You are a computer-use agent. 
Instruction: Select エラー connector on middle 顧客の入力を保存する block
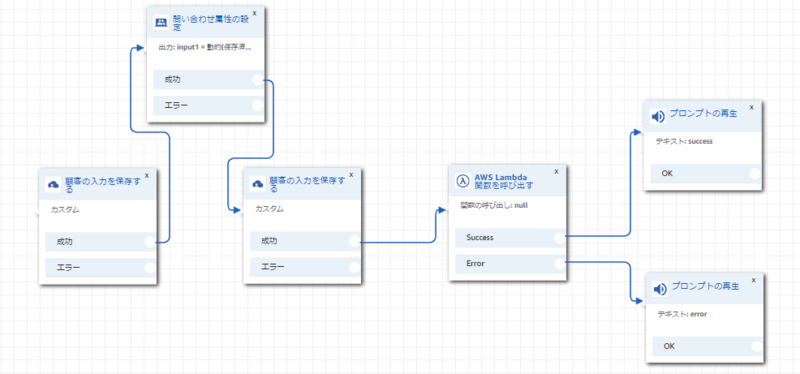pyautogui.click(x=354, y=267)
